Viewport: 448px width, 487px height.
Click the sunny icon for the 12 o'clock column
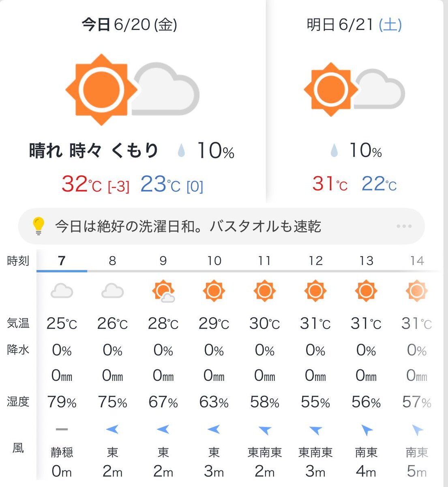(x=315, y=291)
